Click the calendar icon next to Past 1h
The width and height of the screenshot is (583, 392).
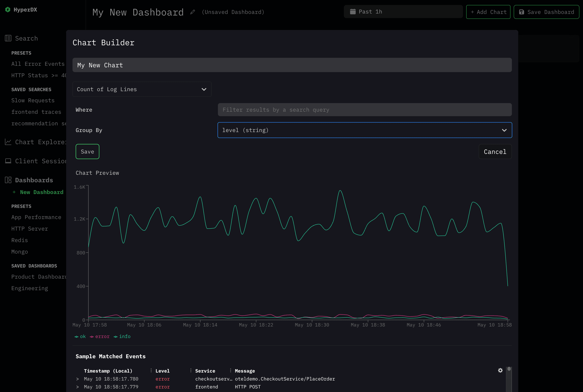(352, 12)
